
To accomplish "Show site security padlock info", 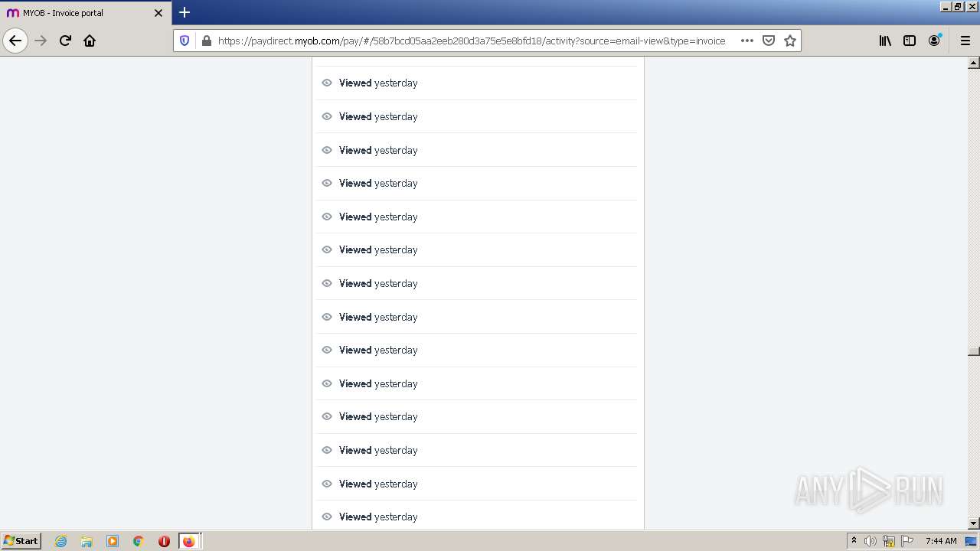I will 206,41.
